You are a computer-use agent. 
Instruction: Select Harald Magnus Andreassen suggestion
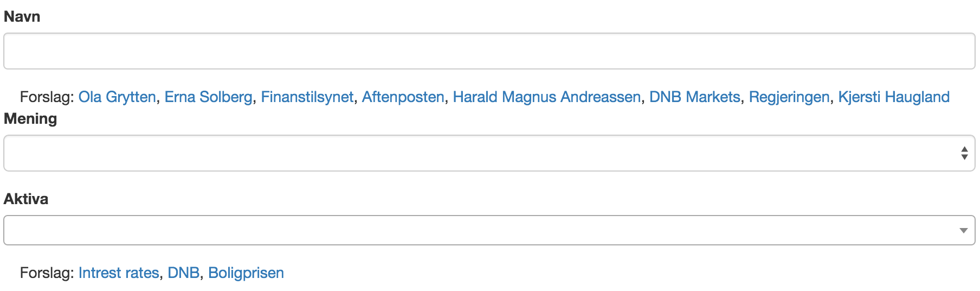tap(546, 97)
